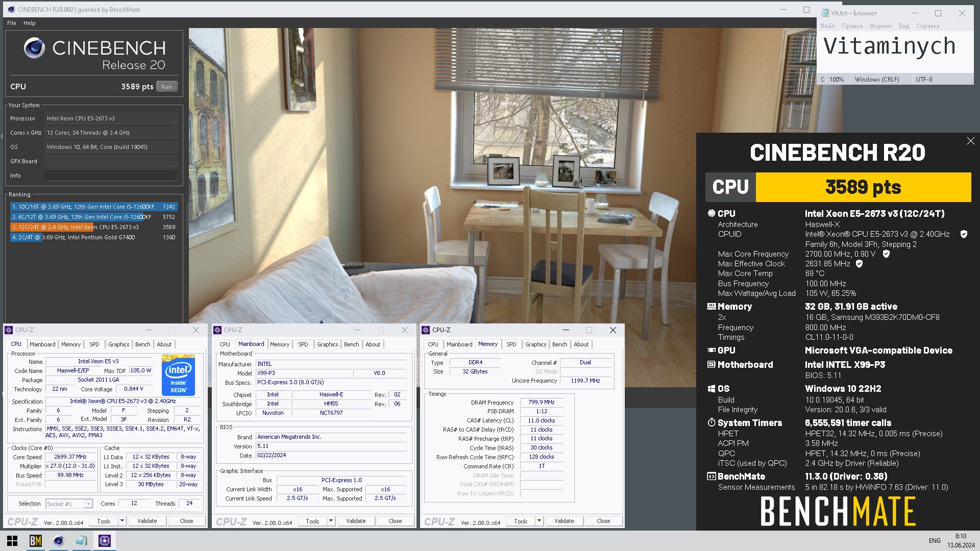
Task: Click Close button in second CPU-Z window
Action: tap(395, 521)
